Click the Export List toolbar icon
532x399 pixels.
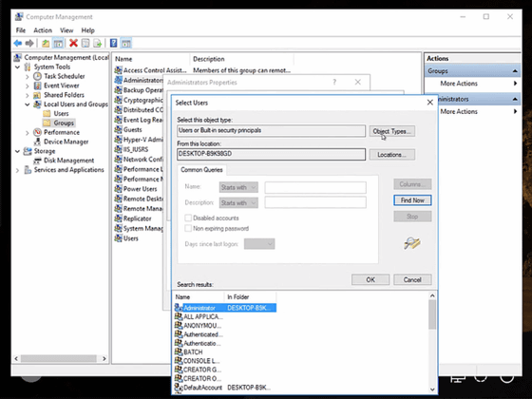tap(97, 43)
